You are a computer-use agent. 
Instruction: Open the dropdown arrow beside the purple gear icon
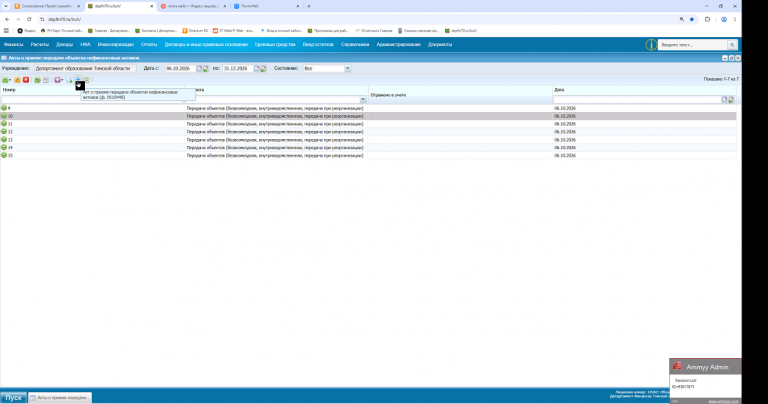tap(62, 80)
